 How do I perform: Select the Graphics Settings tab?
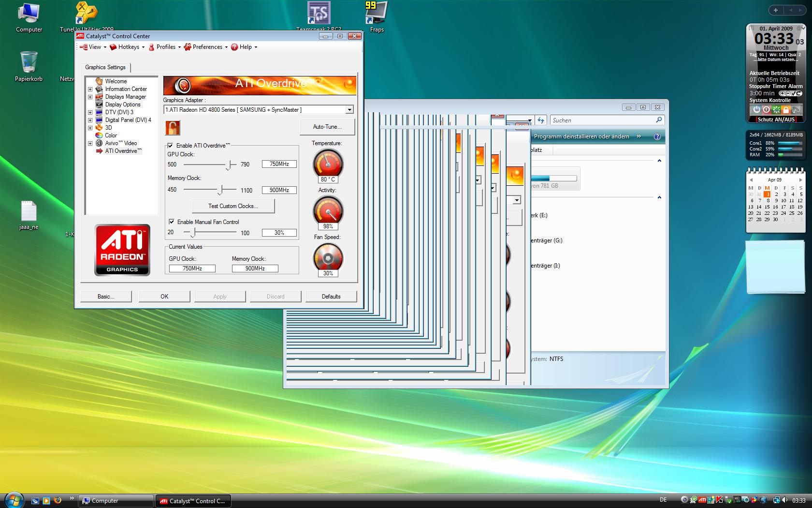[x=105, y=67]
